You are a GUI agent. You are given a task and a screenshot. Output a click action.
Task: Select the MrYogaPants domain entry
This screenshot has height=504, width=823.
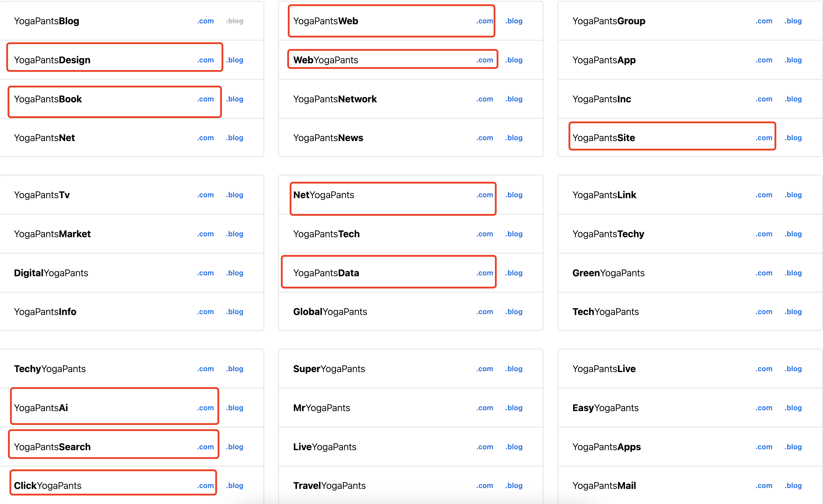pyautogui.click(x=321, y=408)
